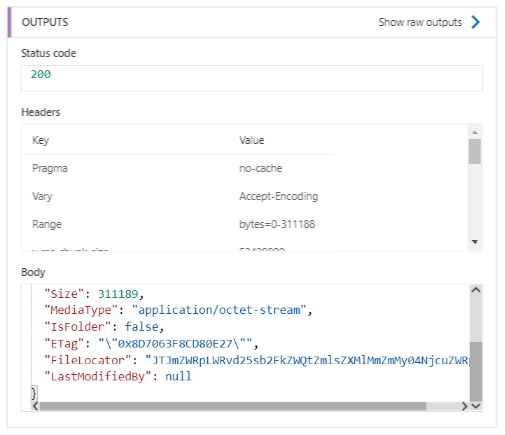The height and width of the screenshot is (435, 505).
Task: Click the blue chevron beside Show raw outputs
Action: click(476, 22)
